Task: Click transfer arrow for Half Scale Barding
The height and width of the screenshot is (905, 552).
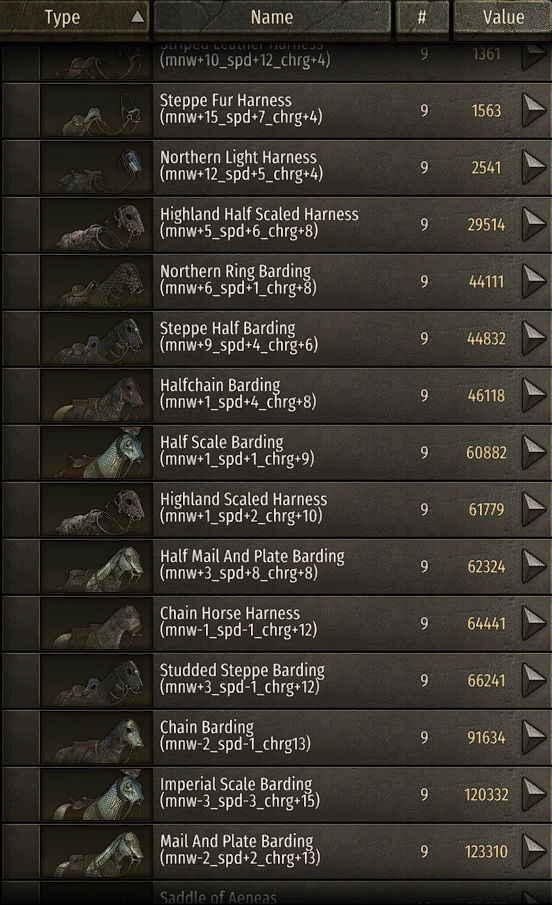Action: (x=534, y=452)
